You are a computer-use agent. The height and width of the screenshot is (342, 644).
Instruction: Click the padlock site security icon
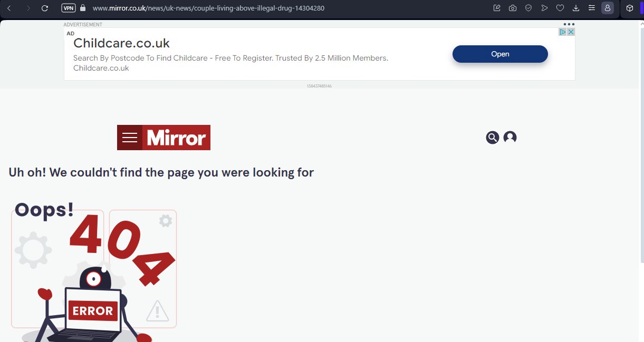coord(82,8)
